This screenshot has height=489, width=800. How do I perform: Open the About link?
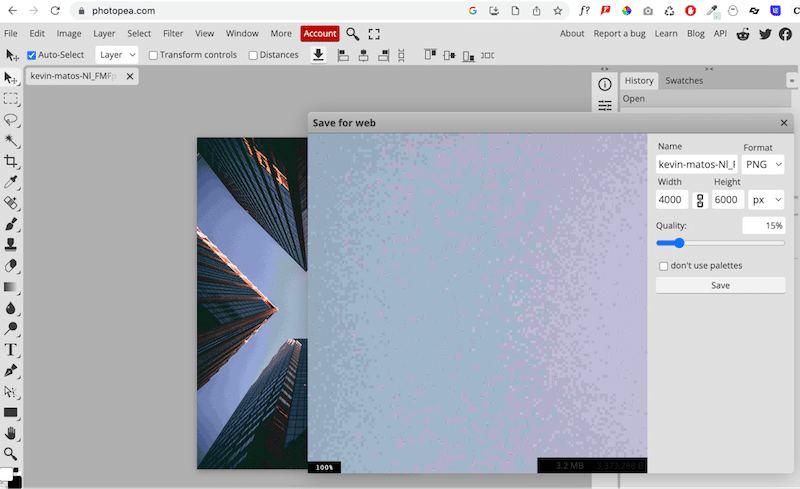(x=572, y=33)
